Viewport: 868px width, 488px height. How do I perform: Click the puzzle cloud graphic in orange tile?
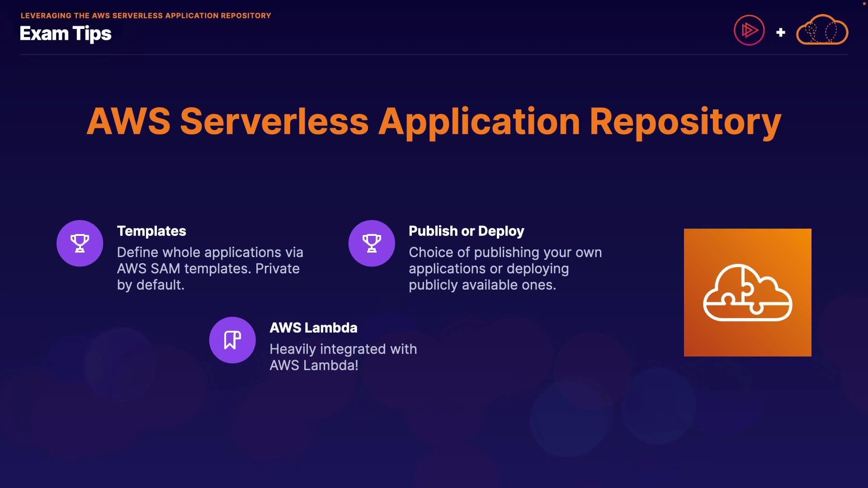click(x=747, y=292)
